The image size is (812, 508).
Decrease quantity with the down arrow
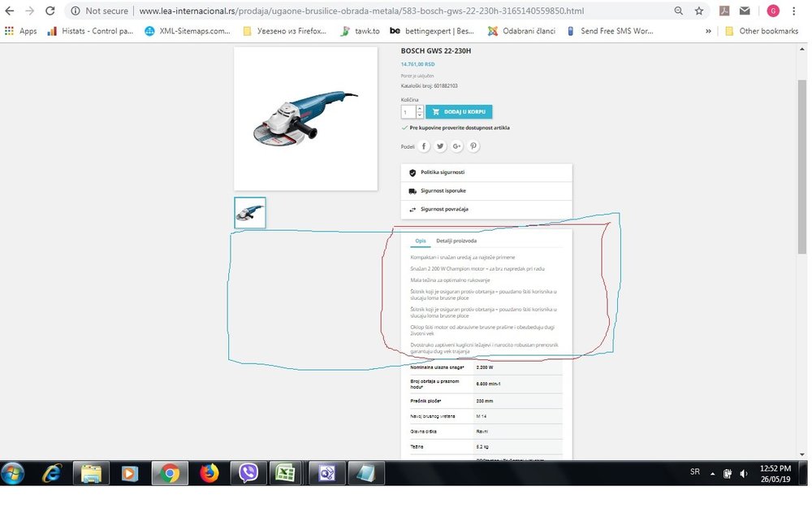coord(420,115)
